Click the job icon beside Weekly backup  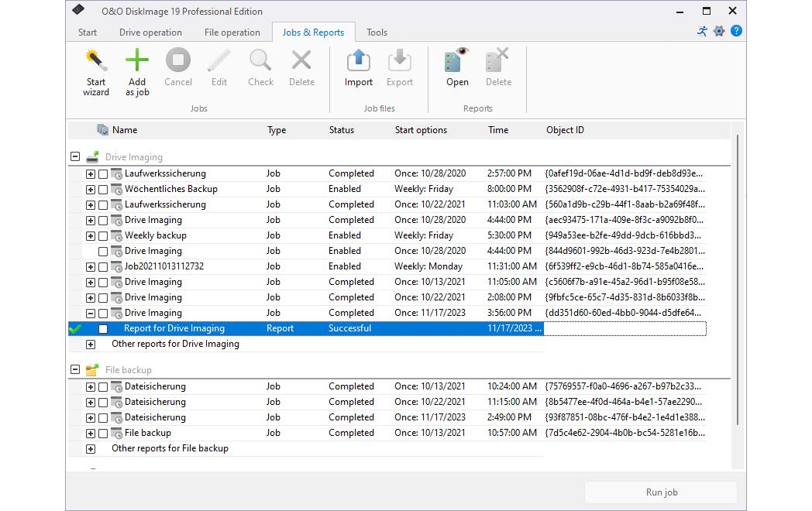[x=116, y=235]
